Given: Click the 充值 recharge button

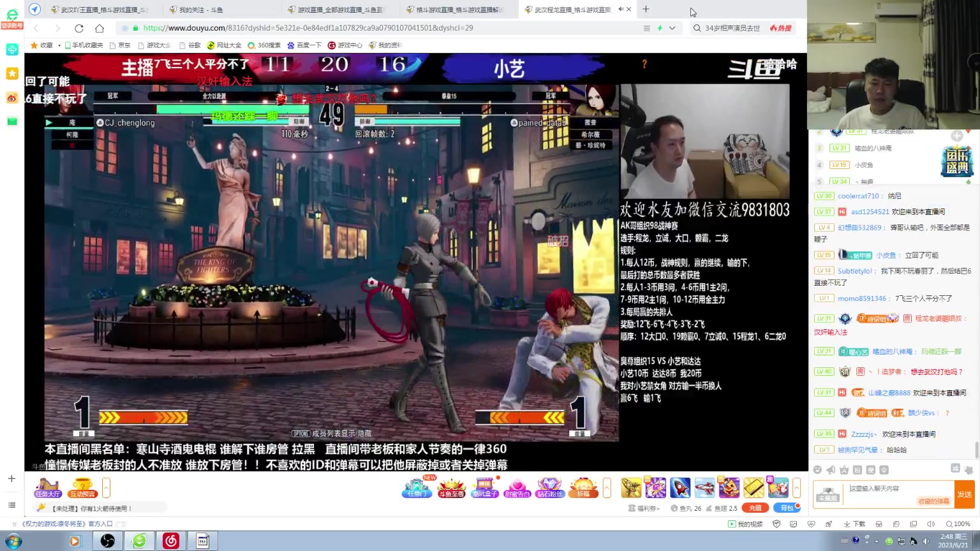Looking at the screenshot, I should pyautogui.click(x=755, y=508).
